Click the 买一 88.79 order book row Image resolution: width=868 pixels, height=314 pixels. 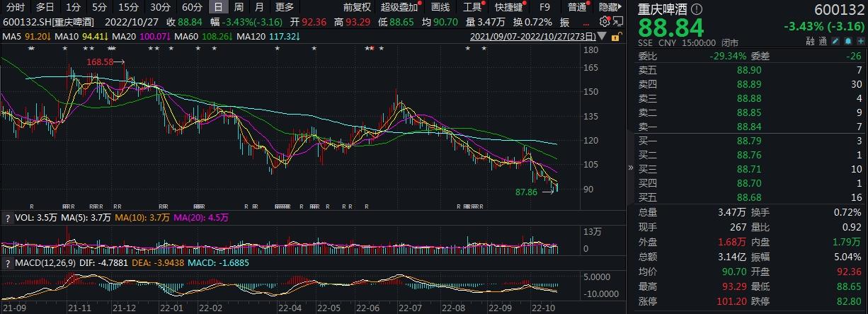tap(751, 141)
